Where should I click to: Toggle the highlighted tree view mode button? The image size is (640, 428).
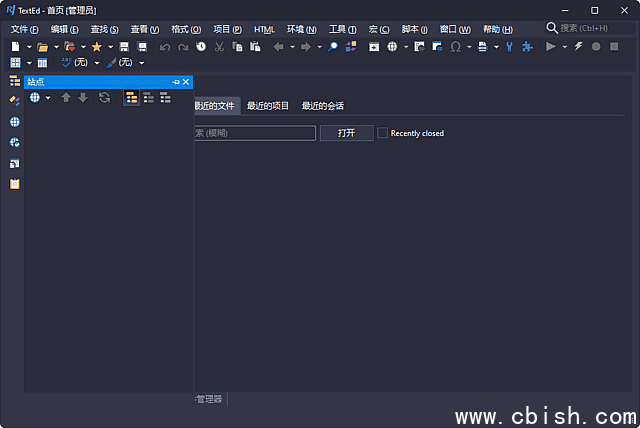point(131,98)
